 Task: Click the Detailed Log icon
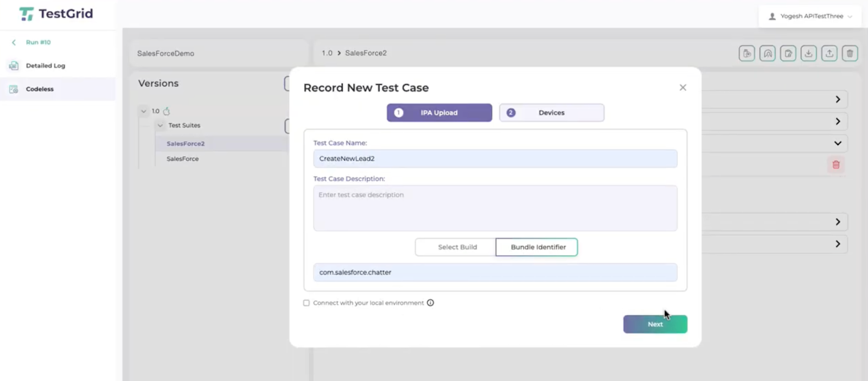[14, 66]
